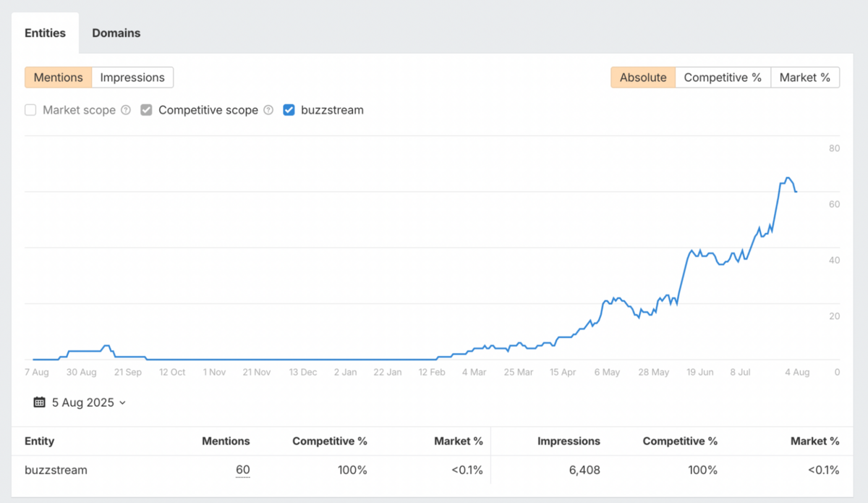The height and width of the screenshot is (503, 868).
Task: Click the help icon beside Competitive scope
Action: pos(268,111)
